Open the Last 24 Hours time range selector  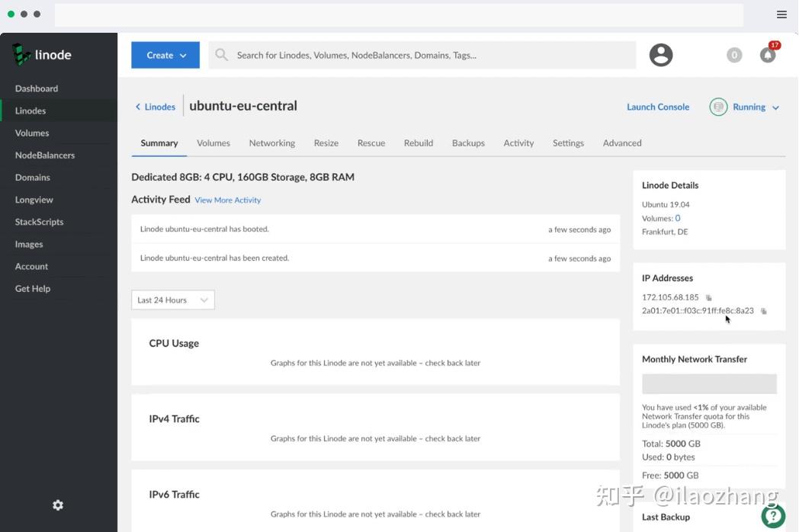[x=172, y=300]
